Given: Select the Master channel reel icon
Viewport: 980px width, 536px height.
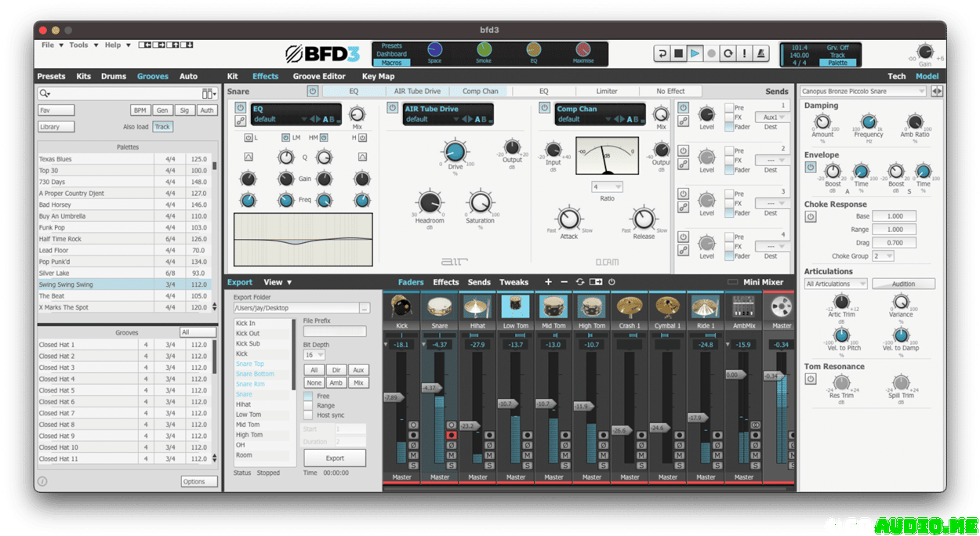Looking at the screenshot, I should coord(782,306).
